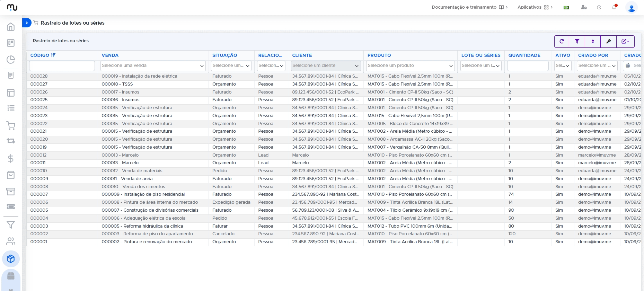Open the wrench settings toolbar button
This screenshot has height=291, width=644.
(609, 42)
